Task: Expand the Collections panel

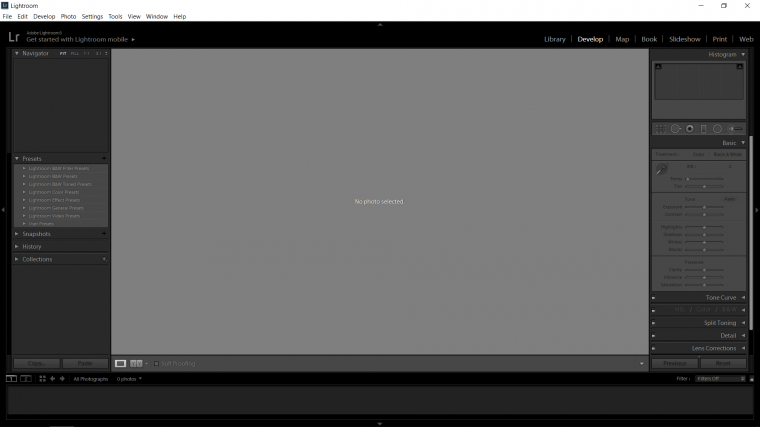Action: pyautogui.click(x=17, y=259)
